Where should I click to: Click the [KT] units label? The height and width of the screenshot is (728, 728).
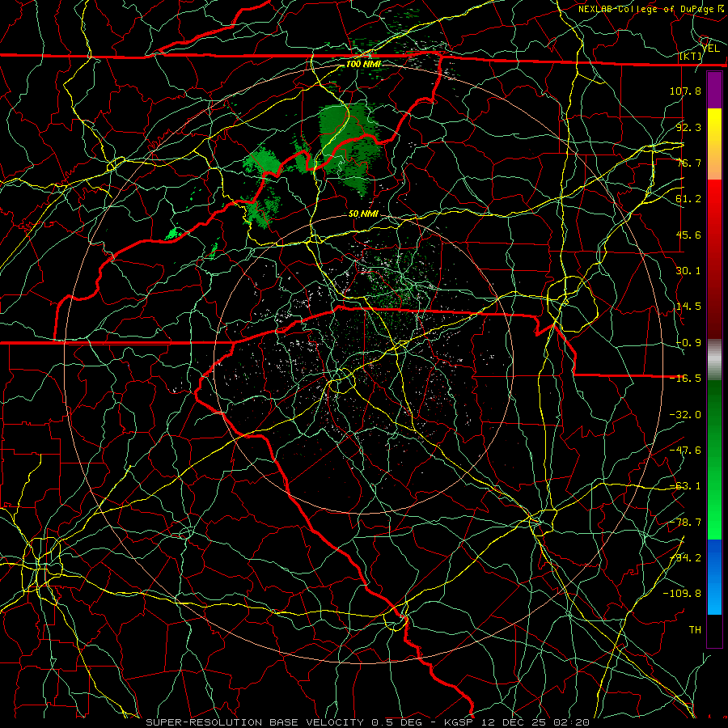[x=690, y=56]
